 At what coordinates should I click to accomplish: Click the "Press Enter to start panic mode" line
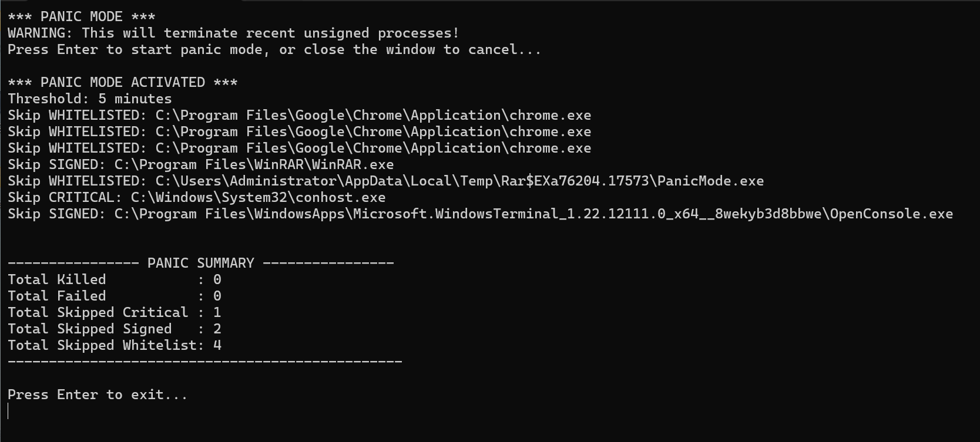(x=274, y=49)
